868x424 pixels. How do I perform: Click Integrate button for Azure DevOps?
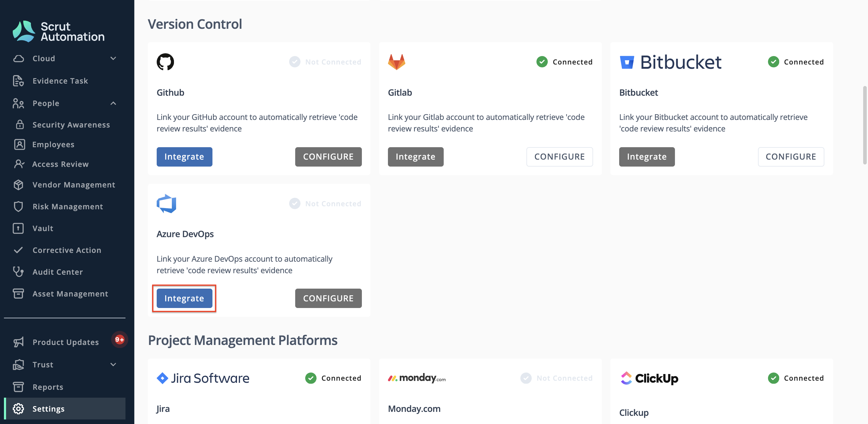(184, 298)
